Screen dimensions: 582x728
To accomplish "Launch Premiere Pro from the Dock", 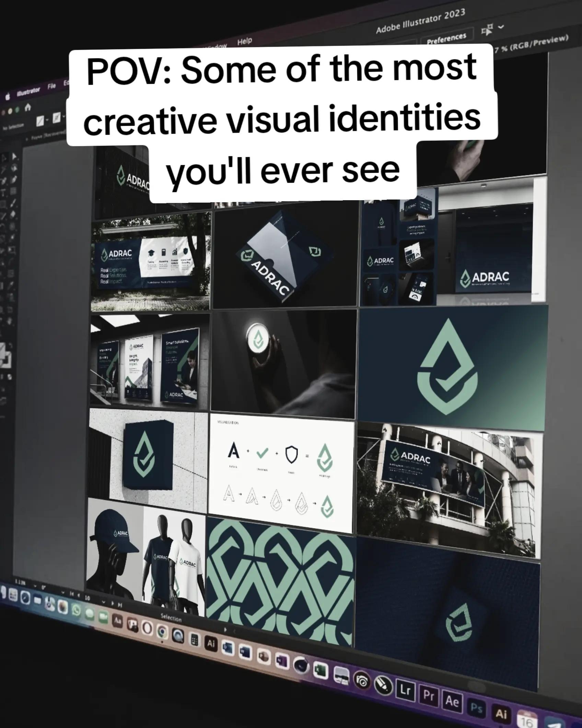I will [x=429, y=695].
